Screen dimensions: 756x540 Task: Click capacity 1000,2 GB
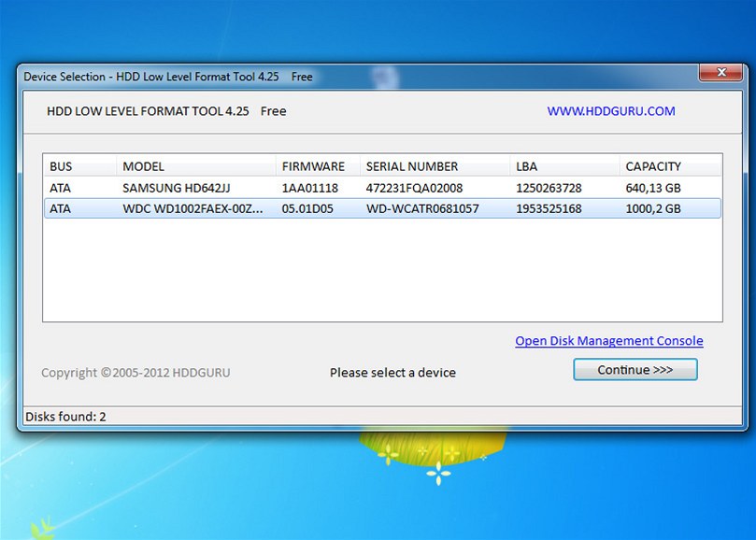pyautogui.click(x=653, y=208)
